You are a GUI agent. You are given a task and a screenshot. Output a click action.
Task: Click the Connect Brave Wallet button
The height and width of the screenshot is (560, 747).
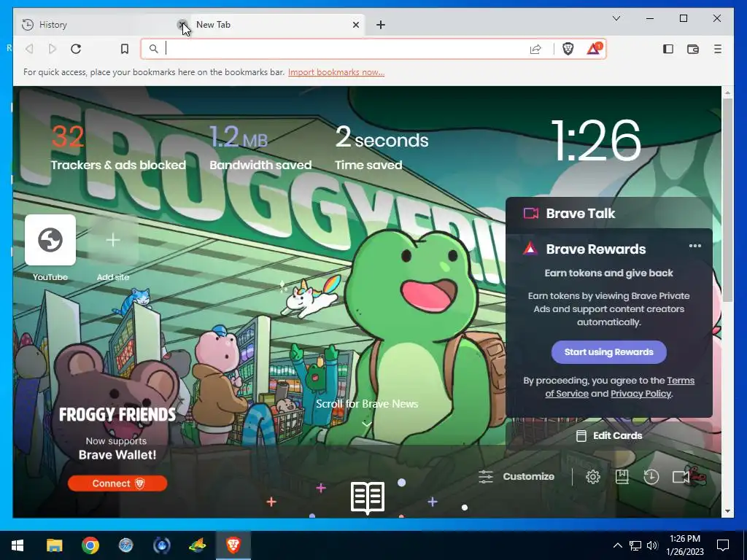(x=117, y=483)
